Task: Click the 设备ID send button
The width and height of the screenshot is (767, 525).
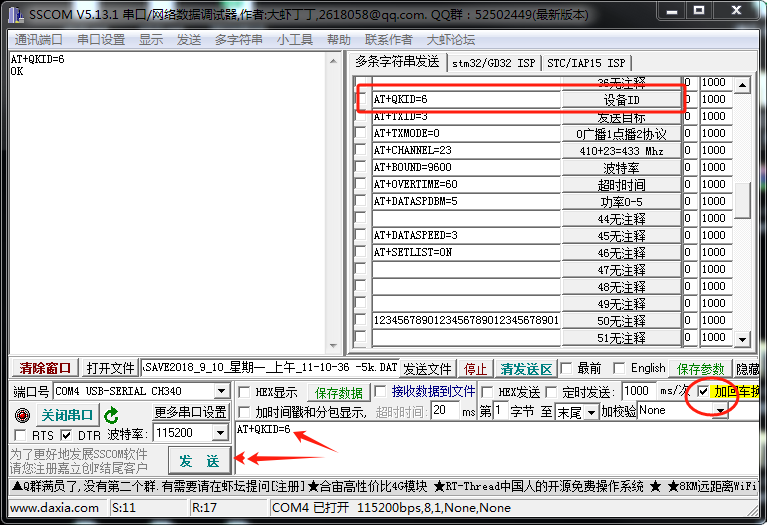Action: pos(621,100)
